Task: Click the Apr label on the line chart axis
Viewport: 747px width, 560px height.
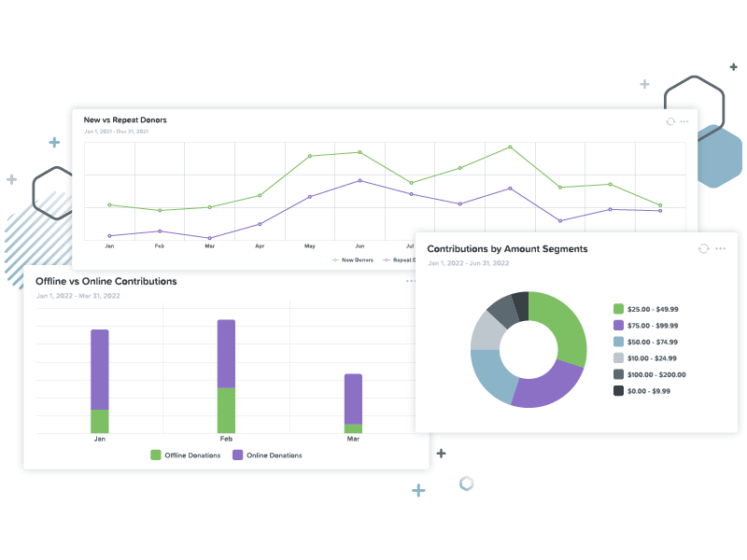Action: (x=260, y=246)
